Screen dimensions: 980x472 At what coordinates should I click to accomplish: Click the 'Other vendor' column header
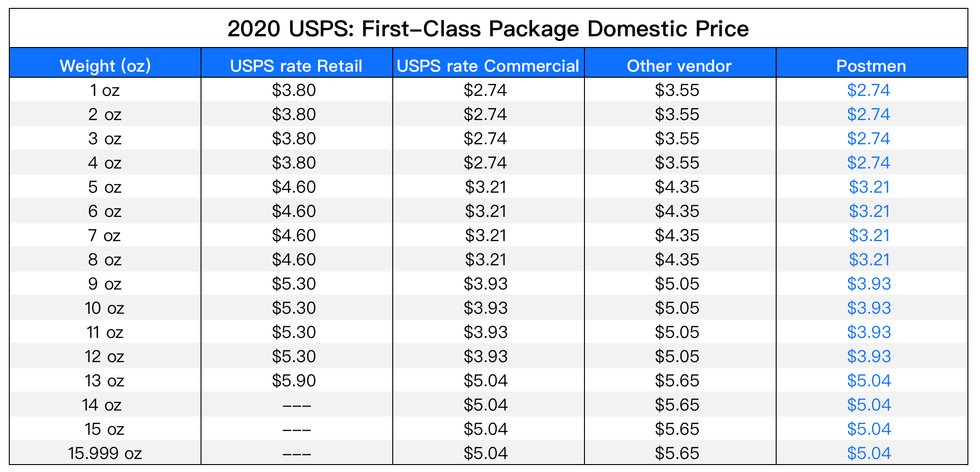(679, 66)
